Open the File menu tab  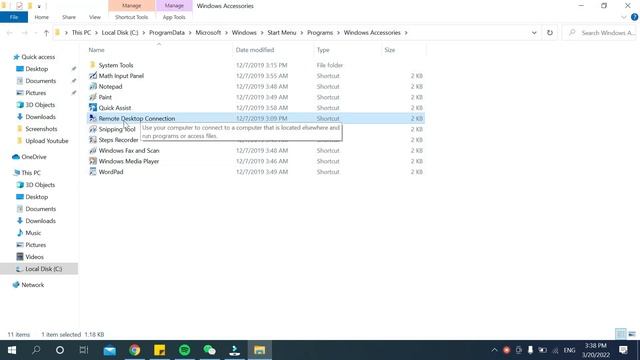point(14,17)
